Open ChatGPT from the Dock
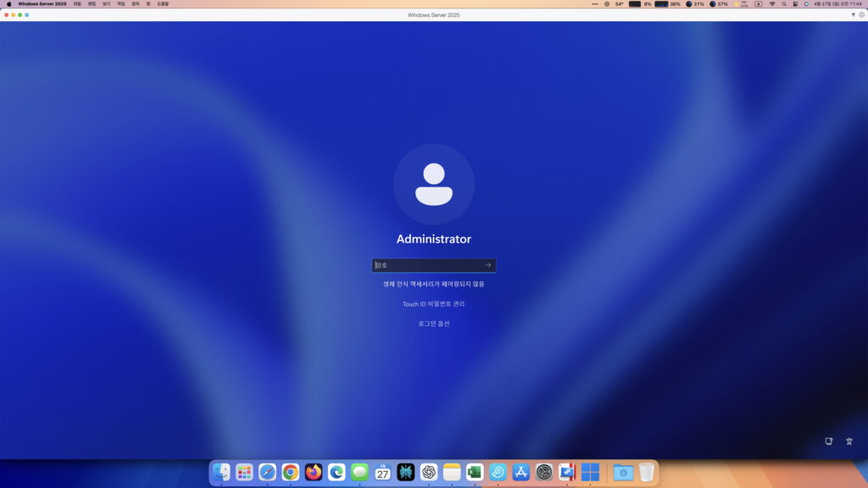Viewport: 868px width, 488px height. [x=428, y=472]
